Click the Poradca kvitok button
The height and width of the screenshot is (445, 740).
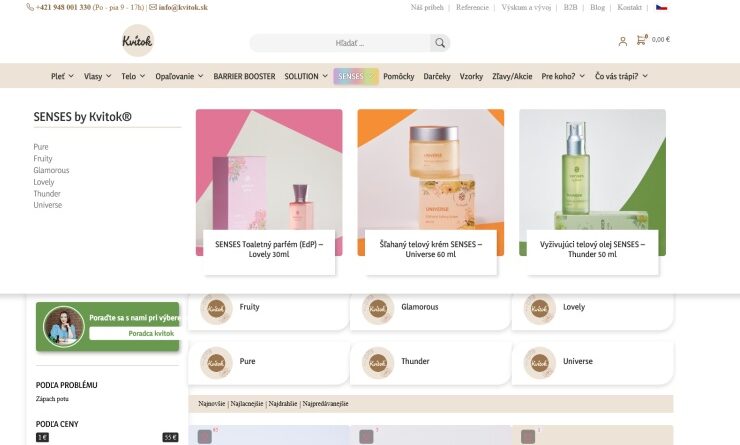coord(135,333)
